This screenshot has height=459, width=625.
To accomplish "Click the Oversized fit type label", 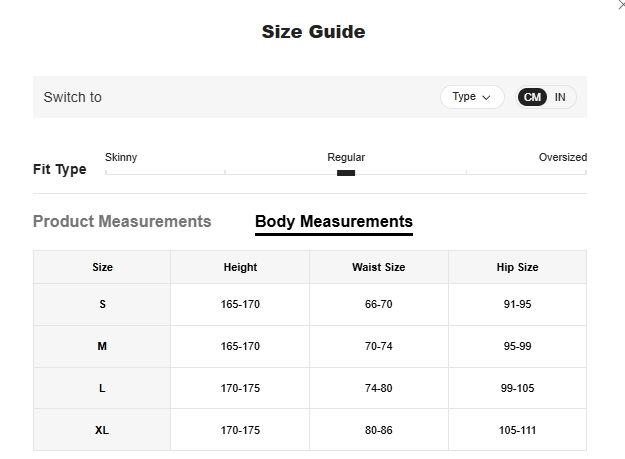I will pyautogui.click(x=562, y=158).
